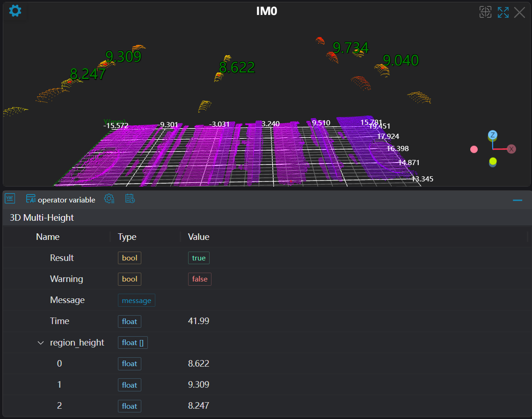The height and width of the screenshot is (419, 532).
Task: Open the viewer settings gear
Action: click(15, 11)
